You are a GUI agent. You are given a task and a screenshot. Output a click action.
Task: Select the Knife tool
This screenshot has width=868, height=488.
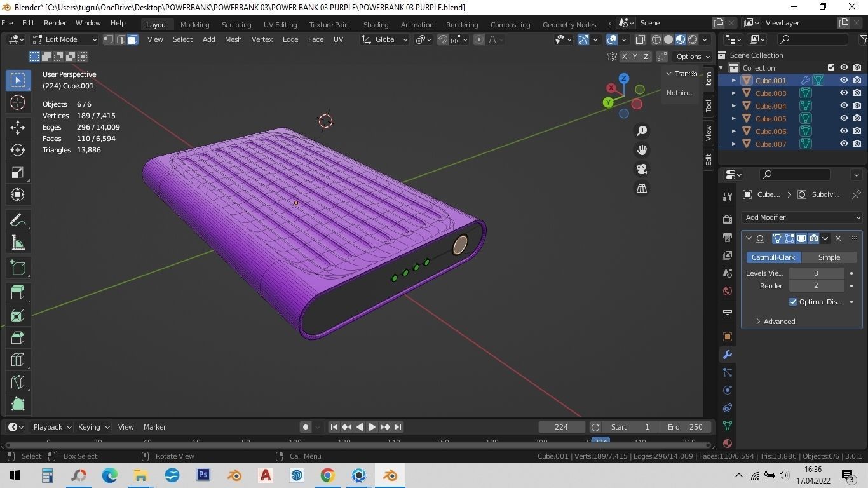click(x=18, y=382)
